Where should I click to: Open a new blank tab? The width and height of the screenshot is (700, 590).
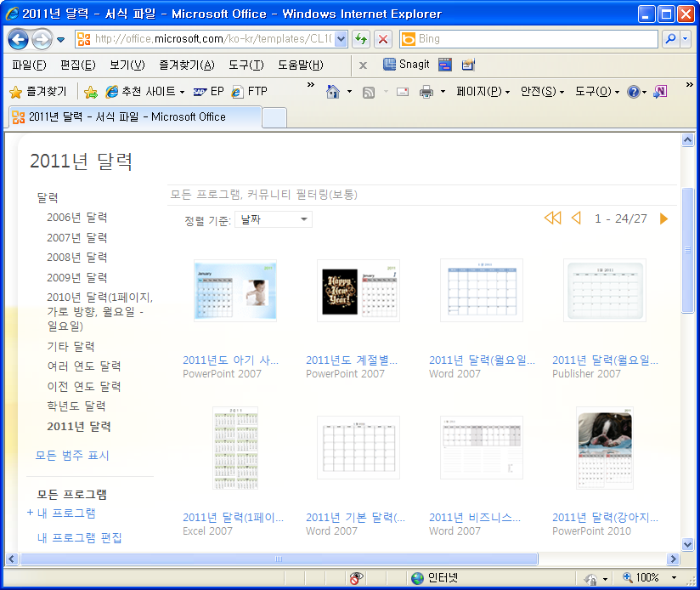[274, 118]
